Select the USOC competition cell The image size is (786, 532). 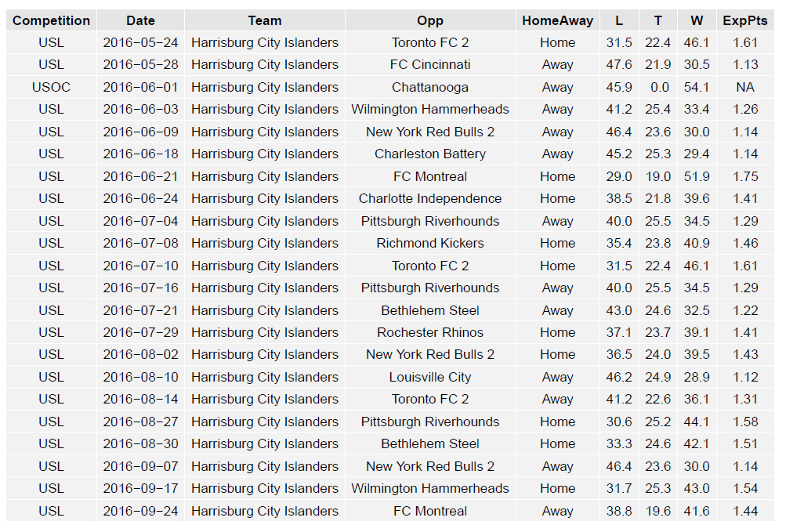pos(52,87)
